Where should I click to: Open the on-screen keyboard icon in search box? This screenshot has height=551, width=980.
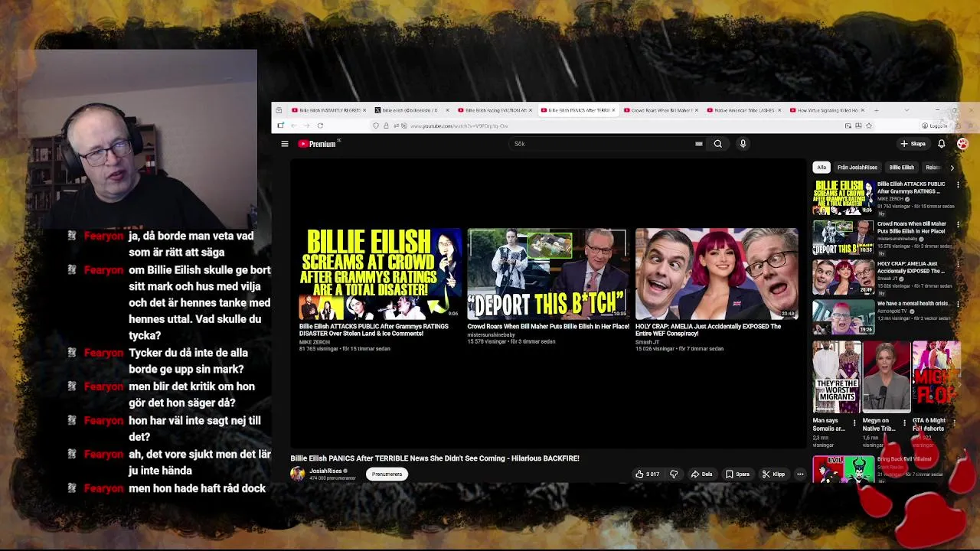[x=699, y=144]
